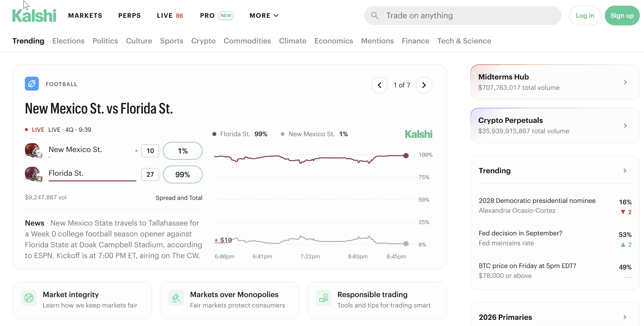The image size is (644, 326).
Task: Select the Finance category tab
Action: pyautogui.click(x=415, y=41)
